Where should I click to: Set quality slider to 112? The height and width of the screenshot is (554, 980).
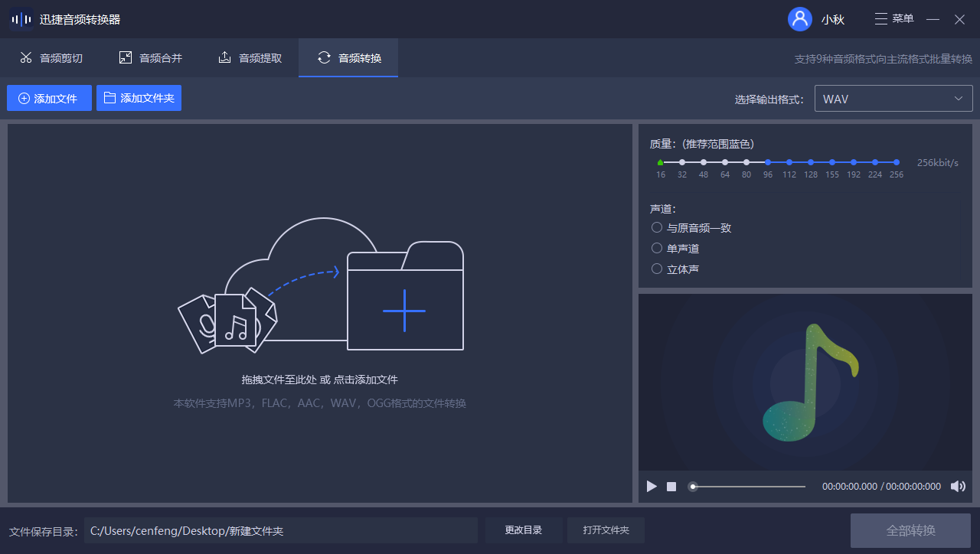pyautogui.click(x=789, y=162)
